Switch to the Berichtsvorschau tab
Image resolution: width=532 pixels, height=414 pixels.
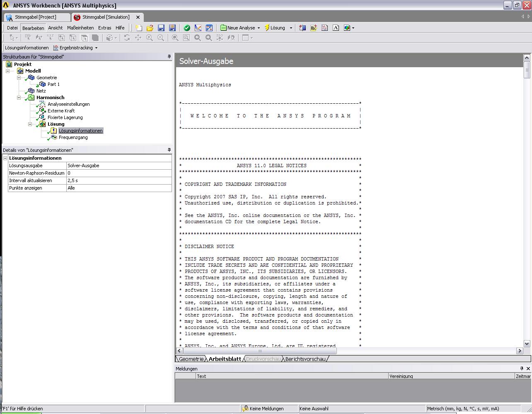[x=305, y=359]
